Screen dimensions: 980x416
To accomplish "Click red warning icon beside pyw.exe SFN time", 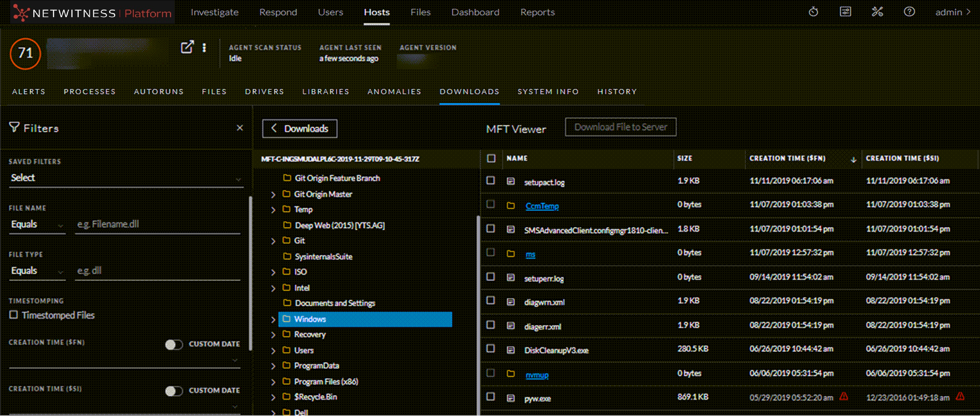I will (x=843, y=396).
